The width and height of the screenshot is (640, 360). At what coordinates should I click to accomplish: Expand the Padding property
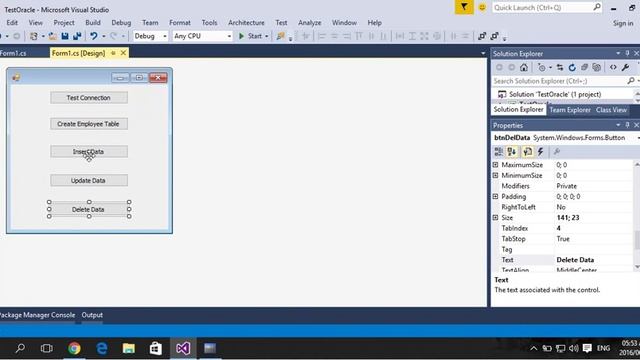click(496, 196)
